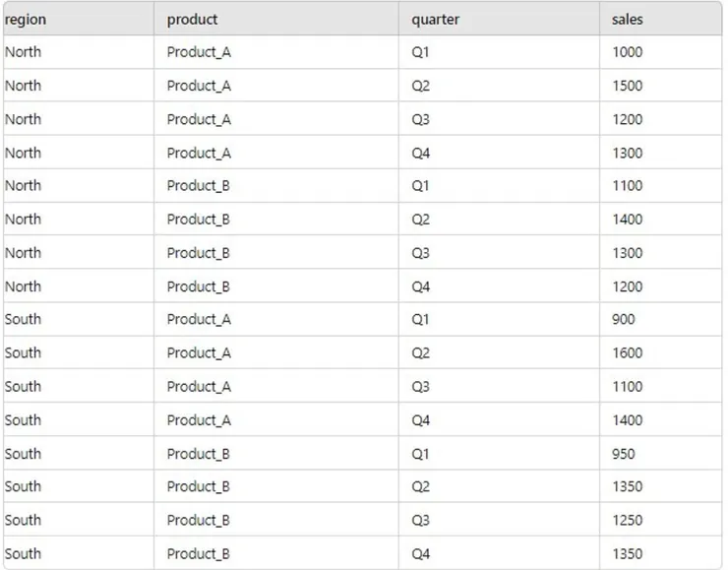
Task: Select Product_B in the last row
Action: tap(199, 553)
